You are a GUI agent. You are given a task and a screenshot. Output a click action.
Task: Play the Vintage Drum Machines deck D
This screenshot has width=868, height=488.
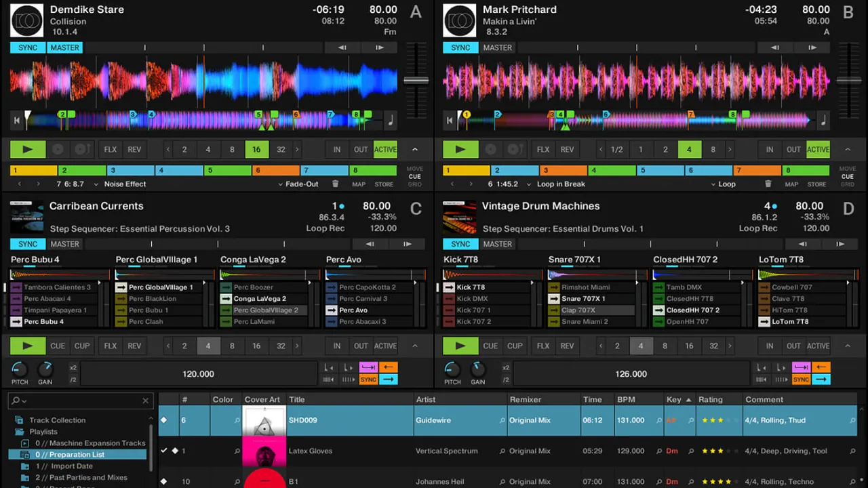[460, 346]
